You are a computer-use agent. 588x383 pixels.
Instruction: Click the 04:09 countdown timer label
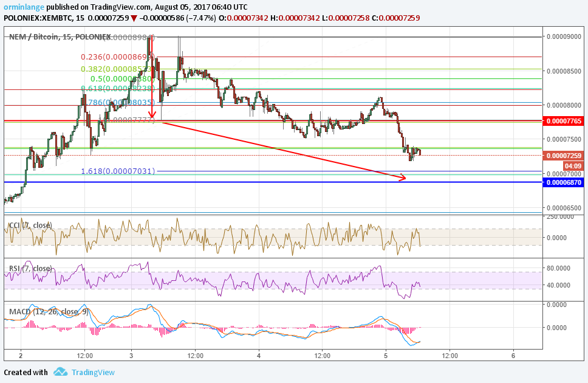click(573, 166)
